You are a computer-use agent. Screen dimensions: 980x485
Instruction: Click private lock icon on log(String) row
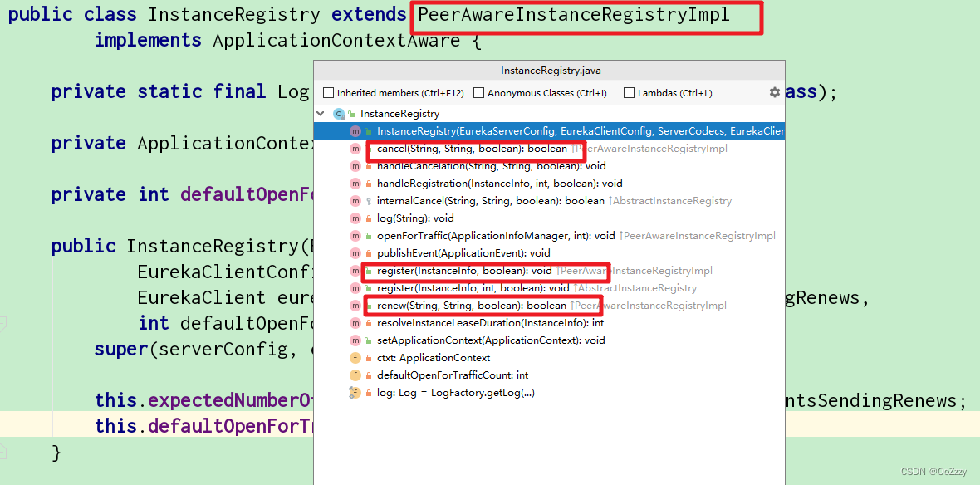[369, 218]
